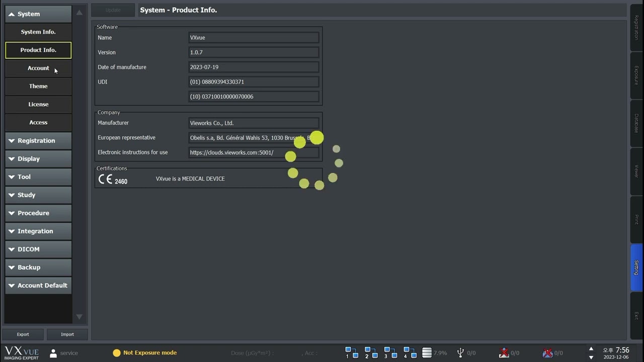Click the network connection 2 icon

371,352
